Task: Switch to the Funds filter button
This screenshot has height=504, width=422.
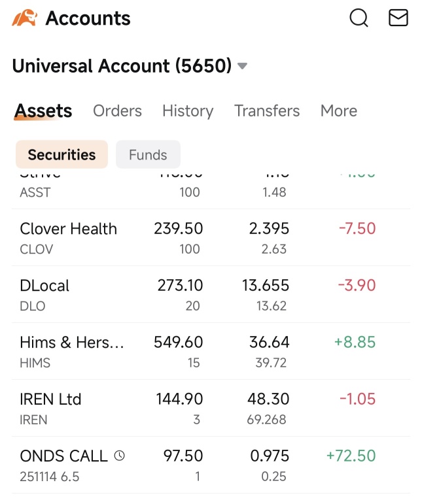Action: tap(148, 155)
